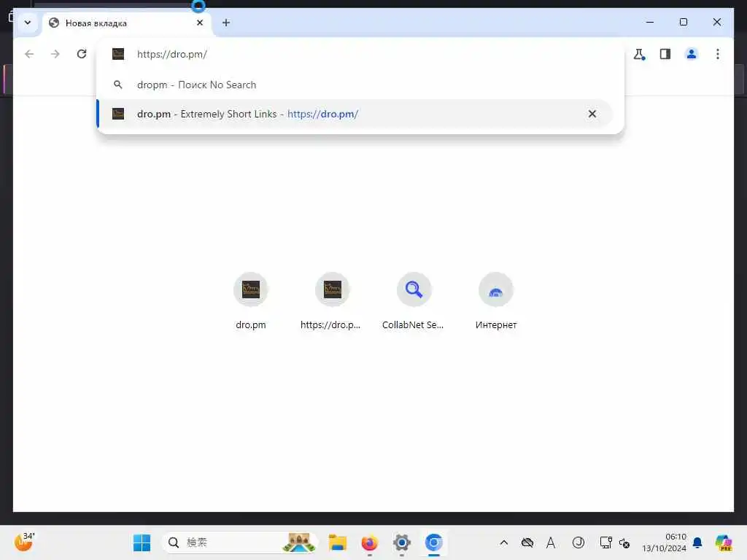Click the taskbar search box
The height and width of the screenshot is (560, 747).
click(x=239, y=542)
